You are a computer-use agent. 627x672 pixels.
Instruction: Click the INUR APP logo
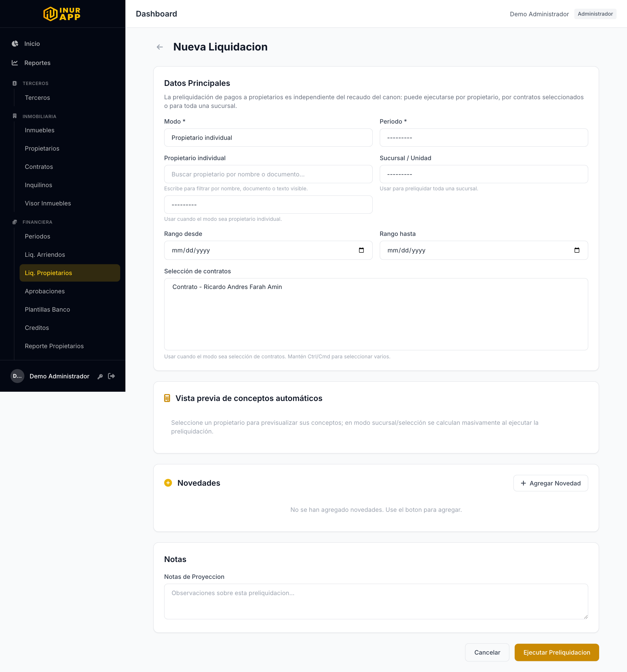[x=62, y=14]
